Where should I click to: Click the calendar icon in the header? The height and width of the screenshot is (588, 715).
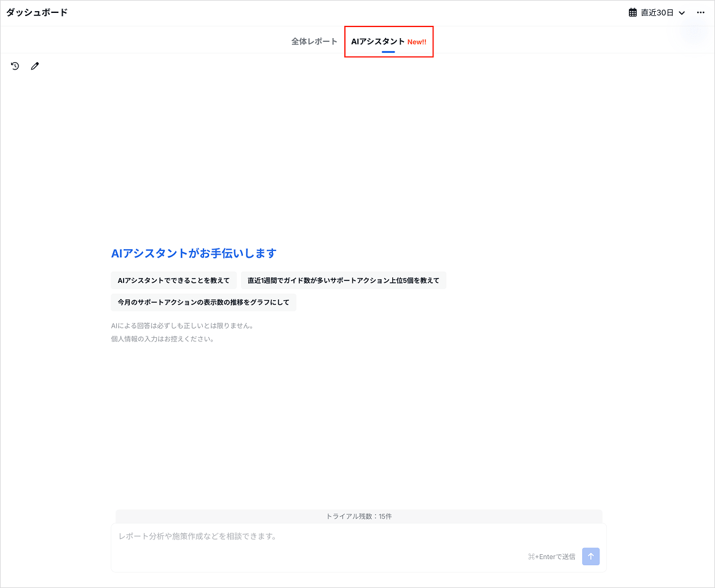[633, 13]
